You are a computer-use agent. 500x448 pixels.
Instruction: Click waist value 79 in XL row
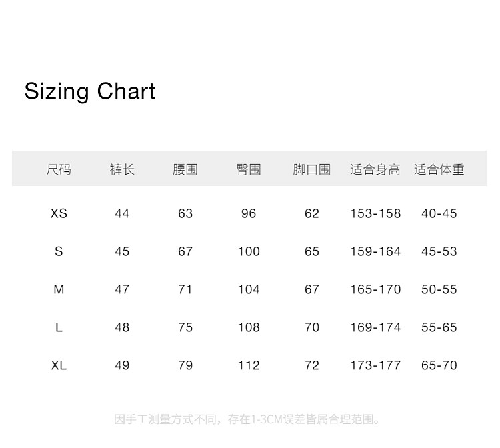(185, 365)
